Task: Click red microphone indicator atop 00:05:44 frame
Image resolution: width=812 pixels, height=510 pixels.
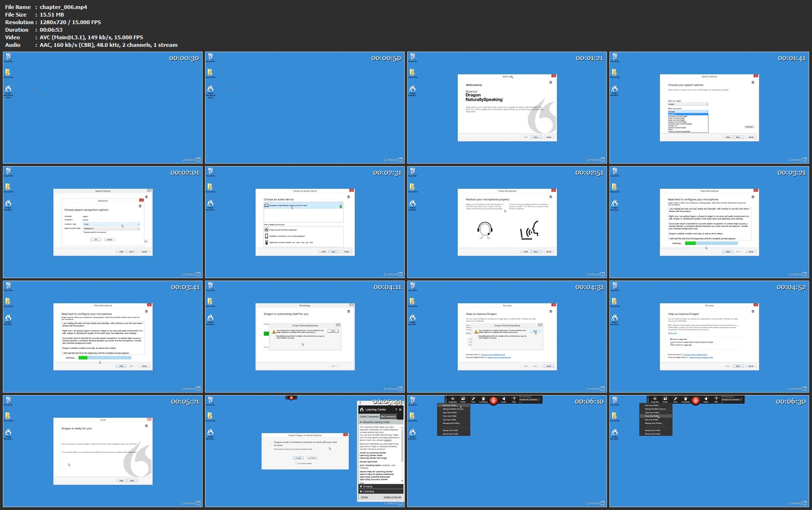Action: point(291,398)
